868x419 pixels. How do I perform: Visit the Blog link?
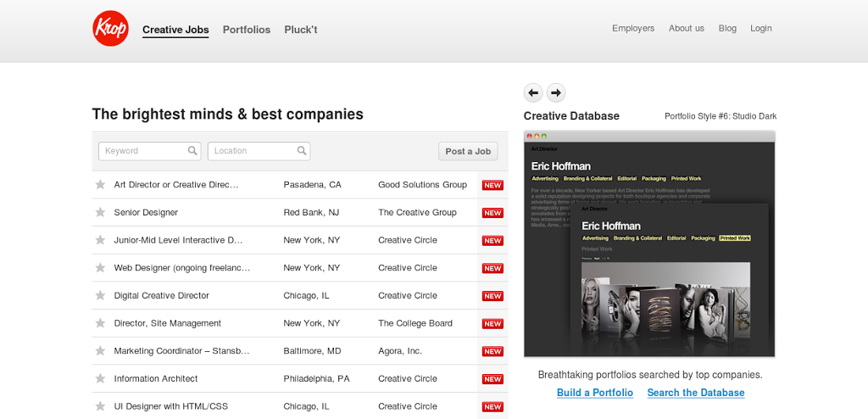click(x=727, y=28)
